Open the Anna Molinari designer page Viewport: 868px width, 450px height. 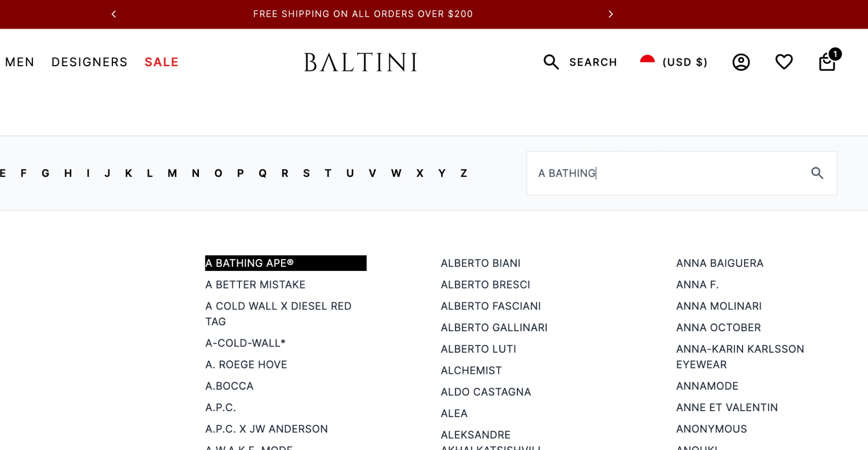718,306
